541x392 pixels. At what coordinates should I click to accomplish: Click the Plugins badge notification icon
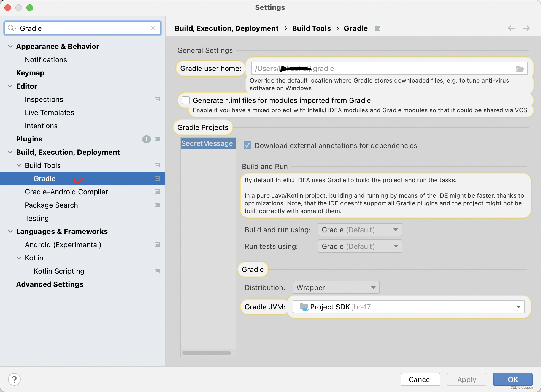pyautogui.click(x=147, y=139)
